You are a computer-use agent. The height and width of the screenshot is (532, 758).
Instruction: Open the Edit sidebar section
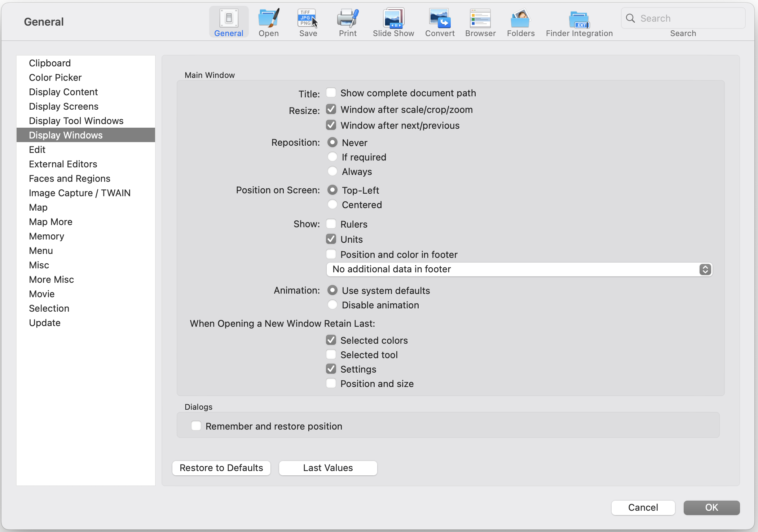[86, 150]
